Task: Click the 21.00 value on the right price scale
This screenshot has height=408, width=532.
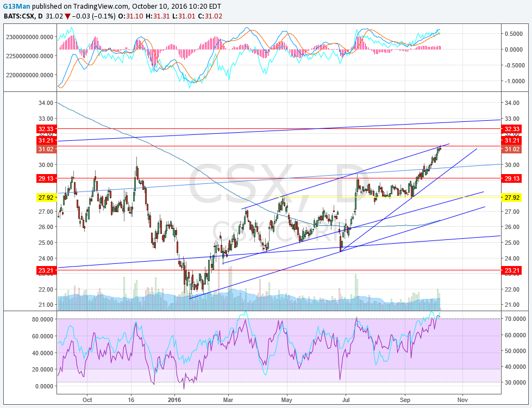Action: click(x=512, y=305)
